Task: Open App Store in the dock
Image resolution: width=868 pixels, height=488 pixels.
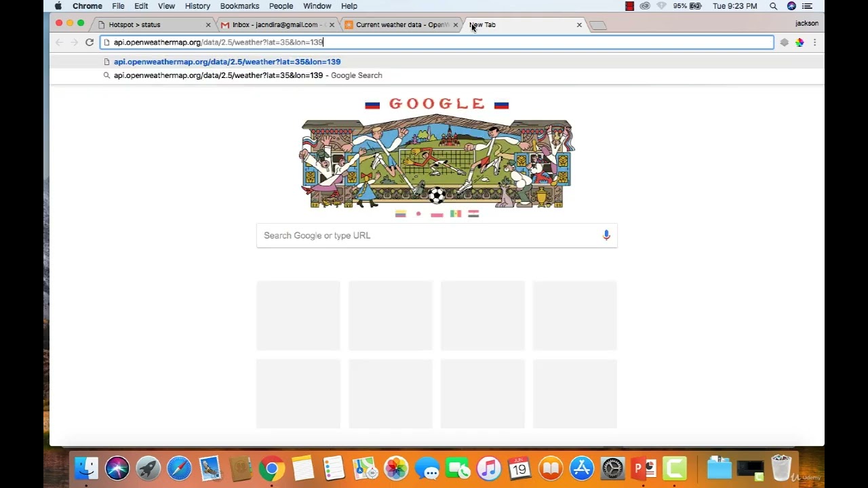Action: click(582, 468)
